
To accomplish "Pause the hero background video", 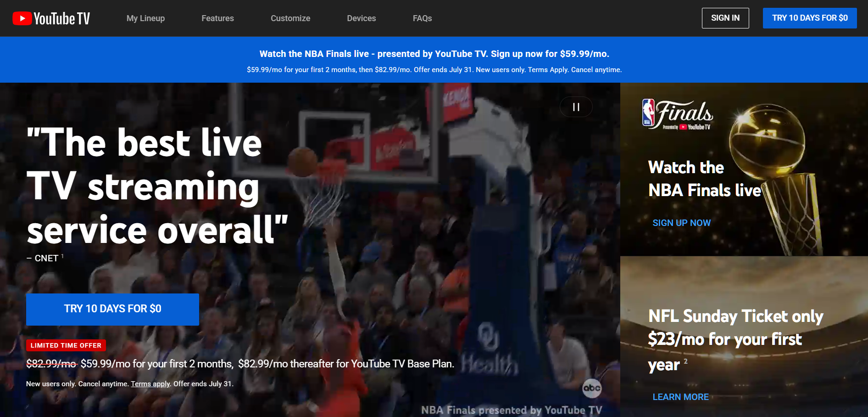I will (576, 107).
